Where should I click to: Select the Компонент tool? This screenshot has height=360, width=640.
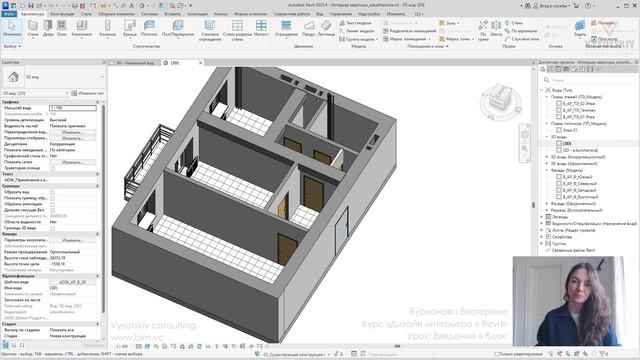pos(82,29)
